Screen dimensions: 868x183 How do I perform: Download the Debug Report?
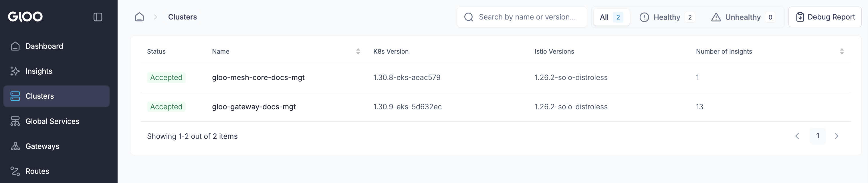click(825, 17)
